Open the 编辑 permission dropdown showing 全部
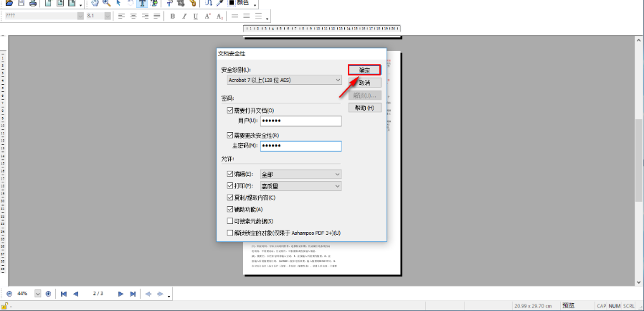 [301, 175]
